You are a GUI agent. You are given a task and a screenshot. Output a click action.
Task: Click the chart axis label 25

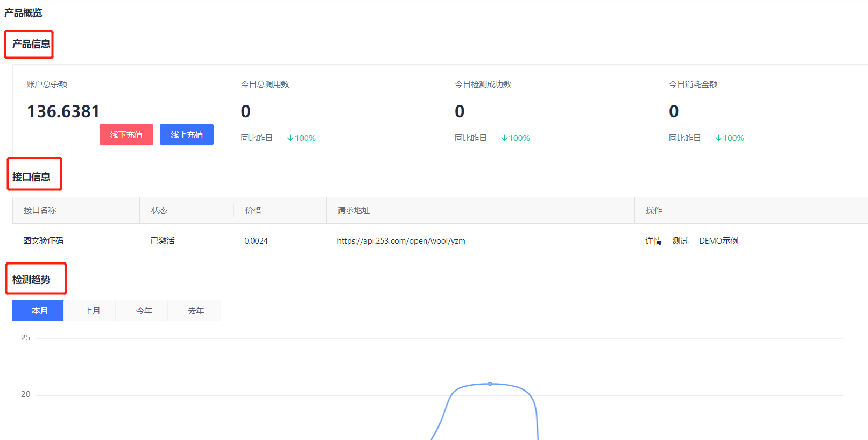coord(26,338)
